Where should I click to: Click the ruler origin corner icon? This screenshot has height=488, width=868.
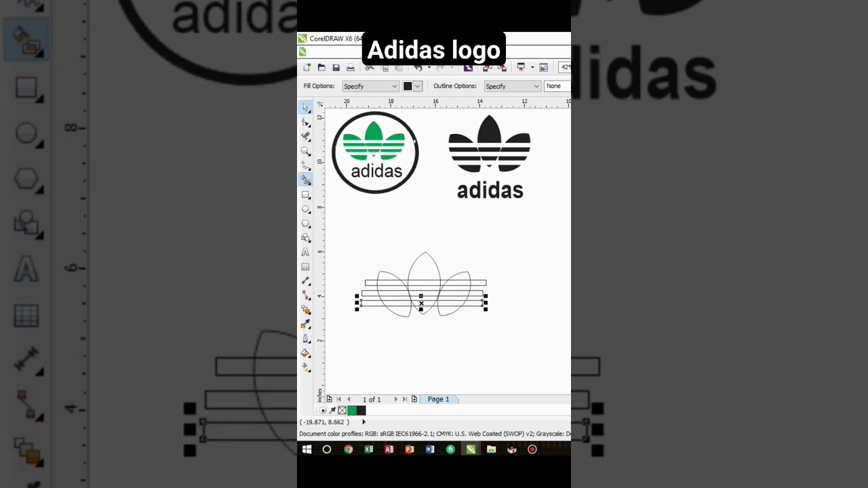[x=320, y=104]
